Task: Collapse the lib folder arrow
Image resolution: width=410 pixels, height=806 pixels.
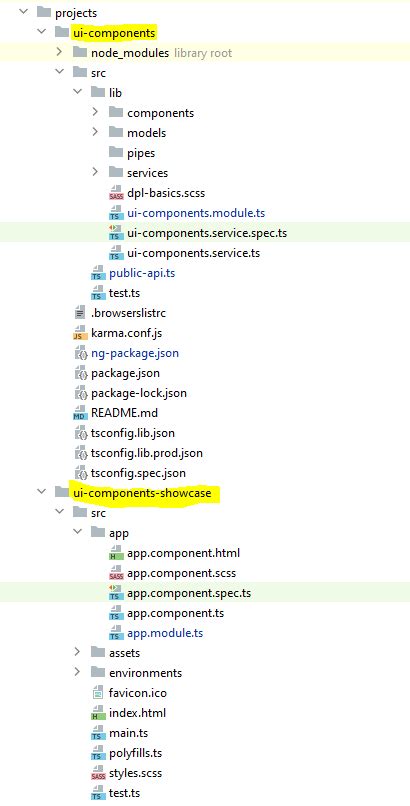Action: click(x=77, y=93)
